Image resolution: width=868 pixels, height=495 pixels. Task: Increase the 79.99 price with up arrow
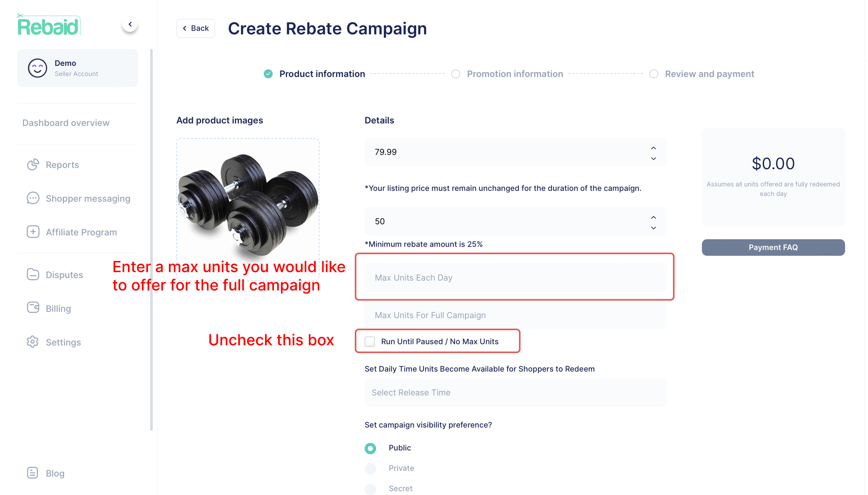(x=653, y=148)
